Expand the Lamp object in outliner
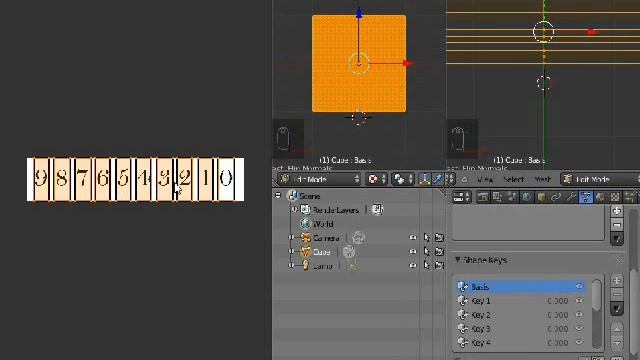Viewport: 640px width, 360px height. tap(291, 265)
